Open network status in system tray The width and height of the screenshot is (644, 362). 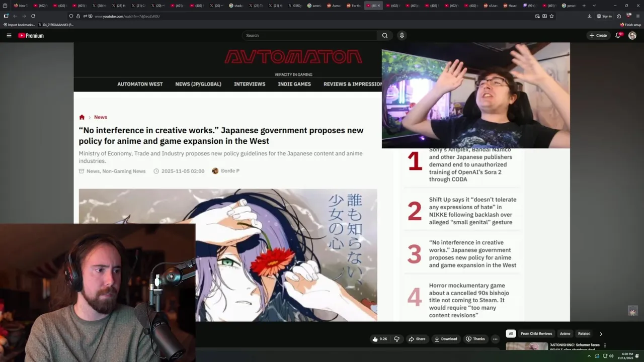pos(604,356)
